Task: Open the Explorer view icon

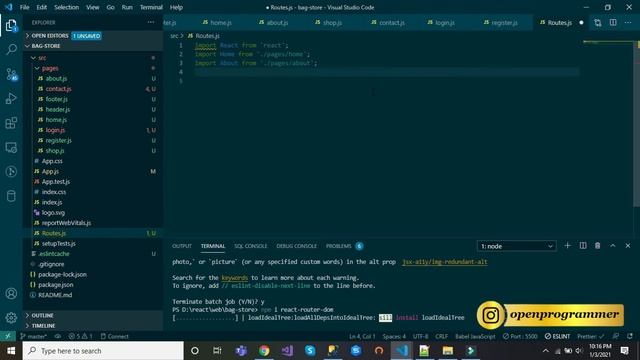Action: coord(11,25)
